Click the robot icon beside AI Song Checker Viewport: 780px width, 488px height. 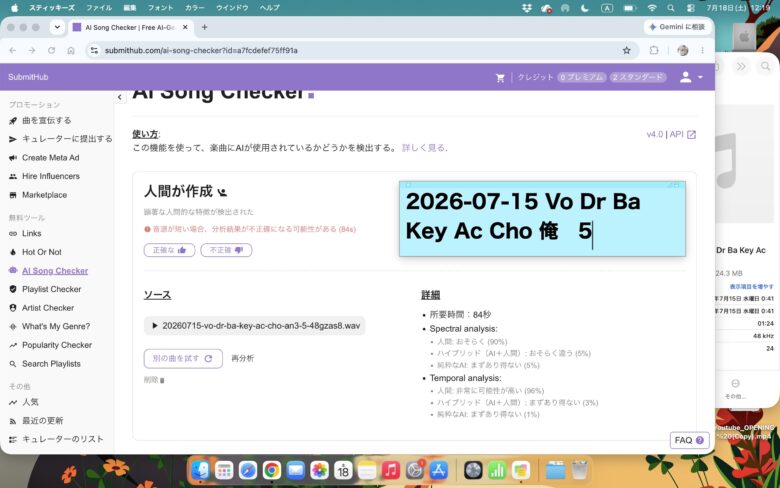[13, 271]
